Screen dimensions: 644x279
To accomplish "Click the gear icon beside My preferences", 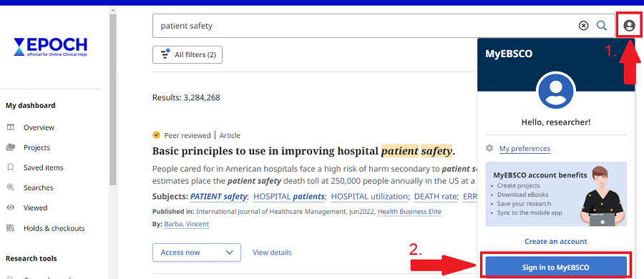I will click(x=489, y=148).
